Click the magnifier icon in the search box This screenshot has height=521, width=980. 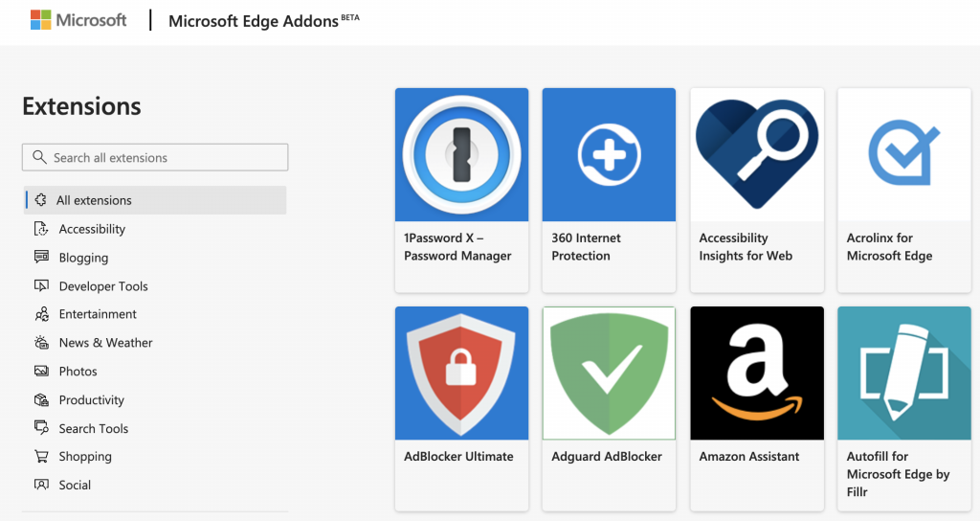pos(39,157)
